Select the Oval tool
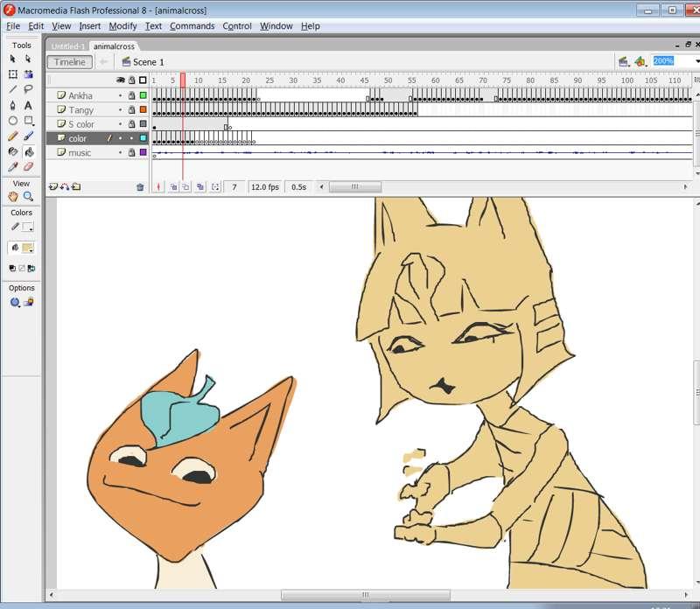Screen dimensions: 700x609 12,121
